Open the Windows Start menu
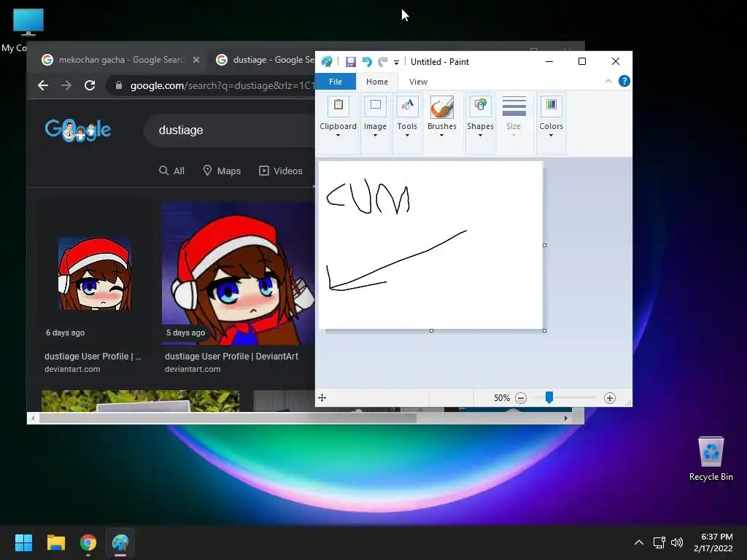Image resolution: width=747 pixels, height=560 pixels. tap(23, 542)
